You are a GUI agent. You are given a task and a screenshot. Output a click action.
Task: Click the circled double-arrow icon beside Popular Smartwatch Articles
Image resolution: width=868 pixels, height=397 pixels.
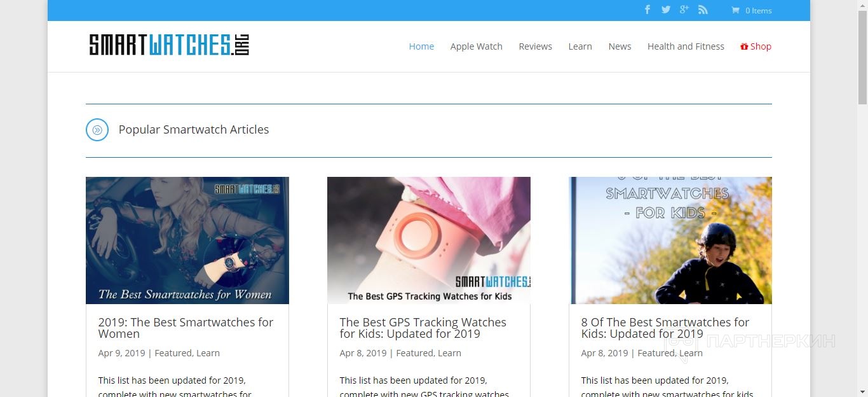[97, 130]
